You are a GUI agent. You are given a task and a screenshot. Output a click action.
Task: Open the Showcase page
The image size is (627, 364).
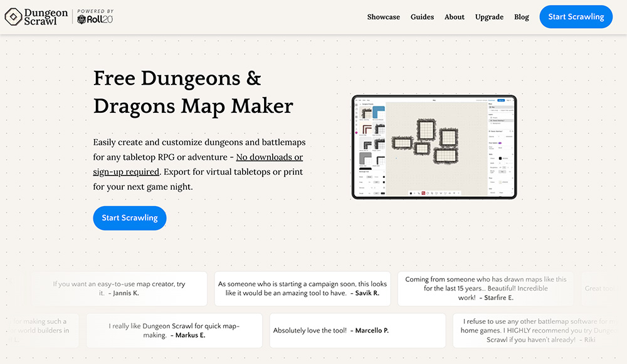click(x=384, y=17)
